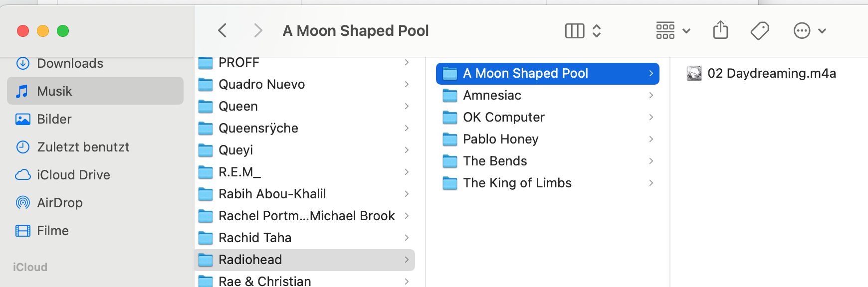Open the Tags toolbar icon
Viewport: 868px width, 287px height.
click(x=759, y=31)
